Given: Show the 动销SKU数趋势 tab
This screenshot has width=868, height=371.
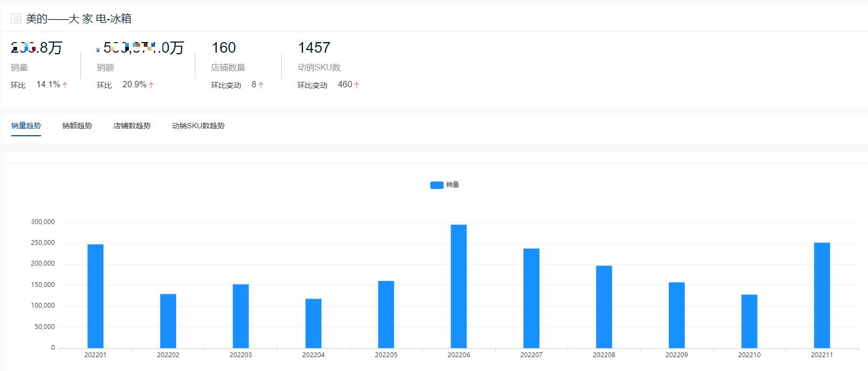Looking at the screenshot, I should [198, 126].
